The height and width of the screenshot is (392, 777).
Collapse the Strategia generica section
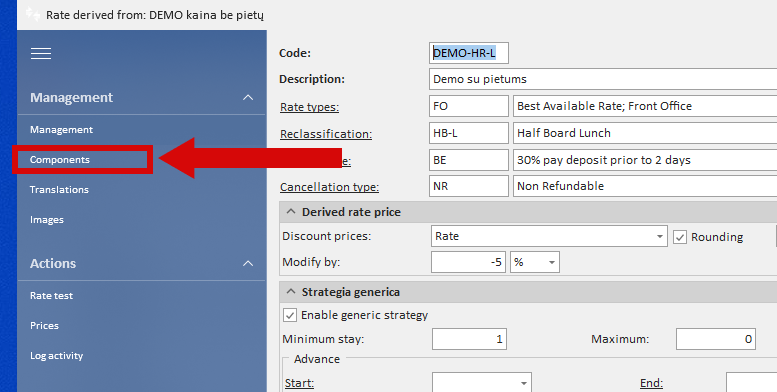[291, 292]
